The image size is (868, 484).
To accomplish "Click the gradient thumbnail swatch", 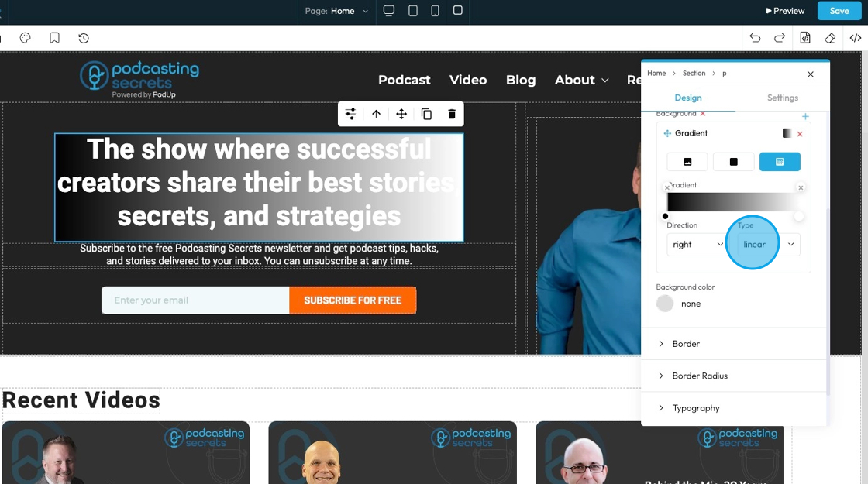I will pyautogui.click(x=787, y=133).
